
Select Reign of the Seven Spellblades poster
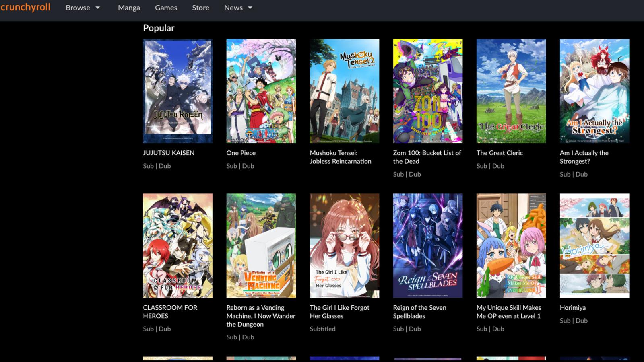pyautogui.click(x=427, y=246)
